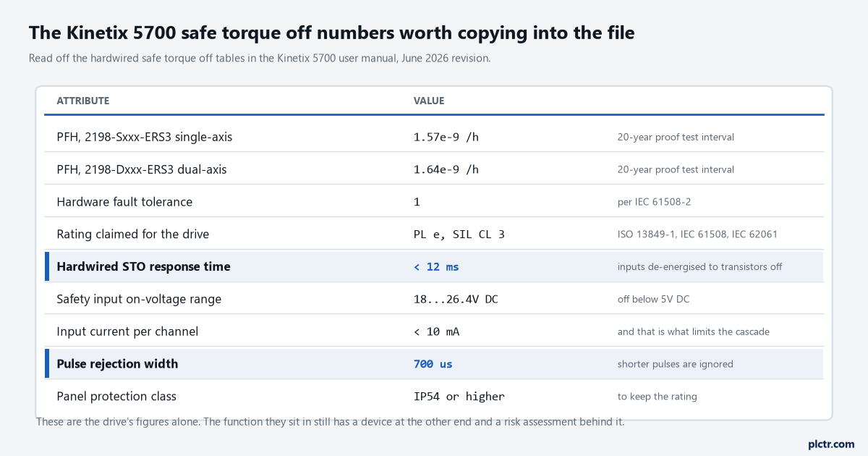
Task: Click the ATTRIBUTE column header
Action: (83, 101)
